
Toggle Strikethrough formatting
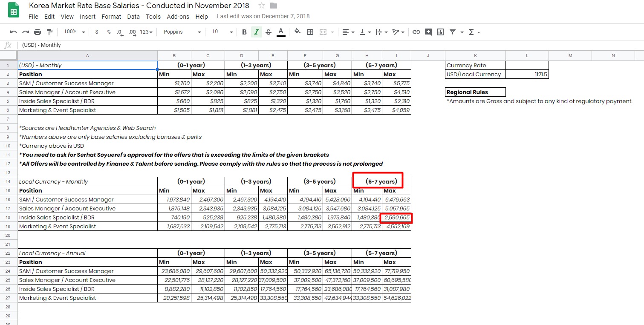[x=268, y=32]
